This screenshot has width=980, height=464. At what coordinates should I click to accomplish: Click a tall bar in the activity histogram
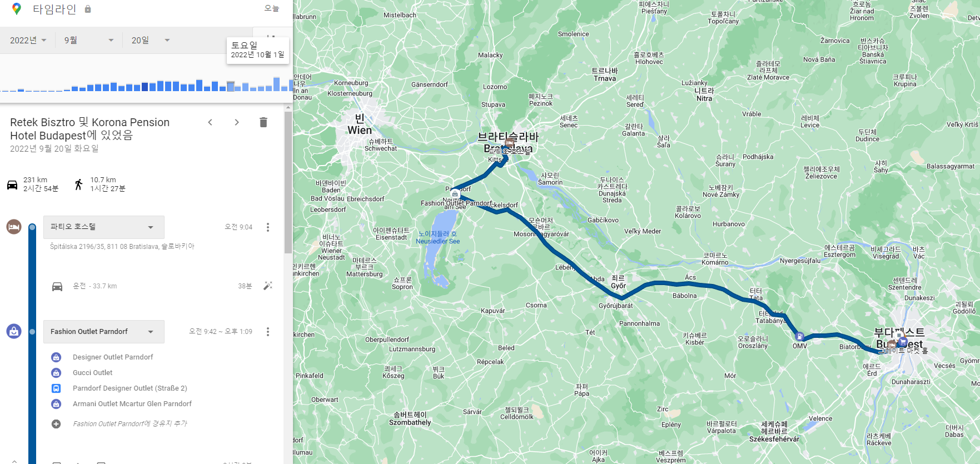pyautogui.click(x=277, y=84)
